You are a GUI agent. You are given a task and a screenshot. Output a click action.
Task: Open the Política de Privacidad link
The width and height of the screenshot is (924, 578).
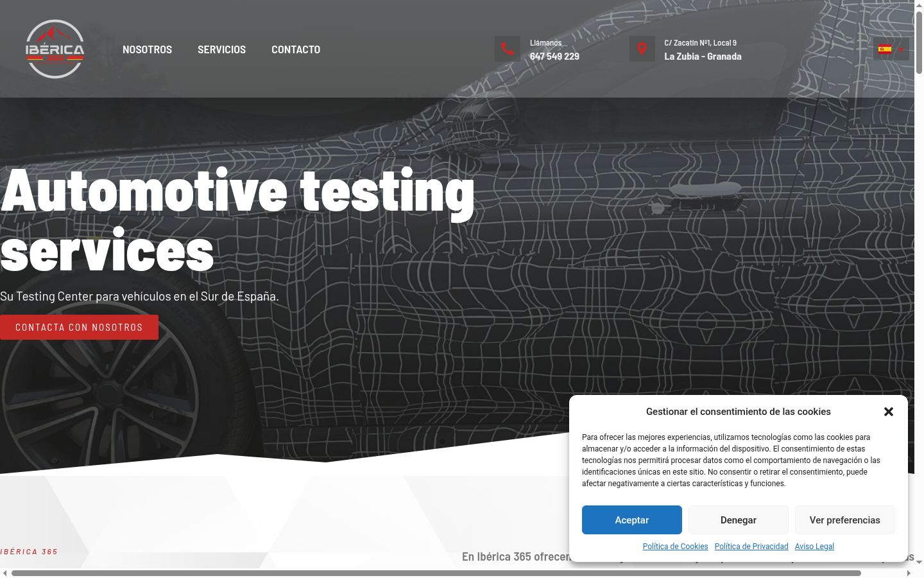751,547
